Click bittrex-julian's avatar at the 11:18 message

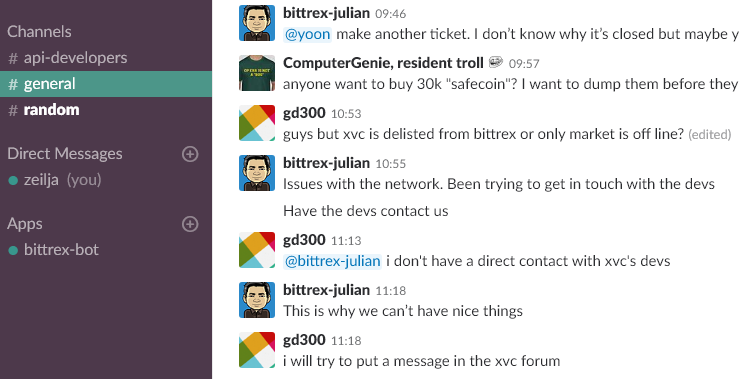point(257,300)
